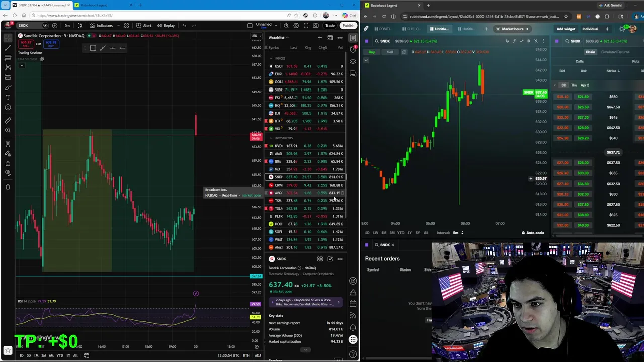
Task: Open USD currency dropdown on price axis
Action: click(256, 36)
